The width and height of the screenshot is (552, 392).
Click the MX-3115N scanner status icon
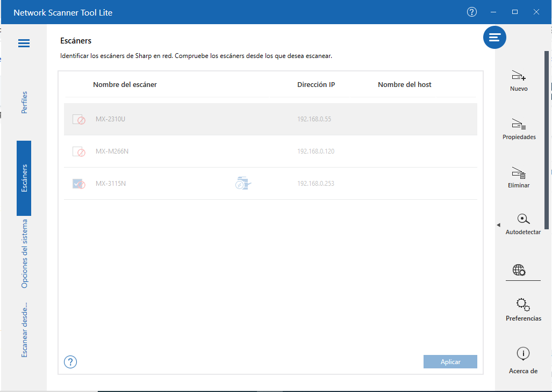click(x=243, y=183)
